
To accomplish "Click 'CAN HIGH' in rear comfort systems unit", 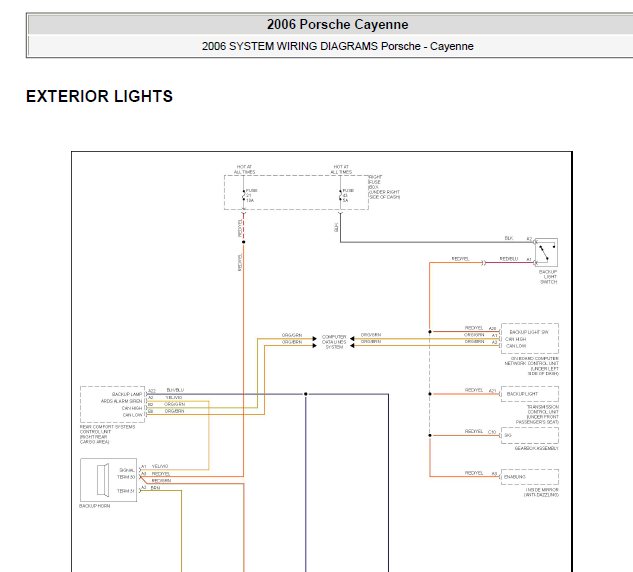I will 132,408.
